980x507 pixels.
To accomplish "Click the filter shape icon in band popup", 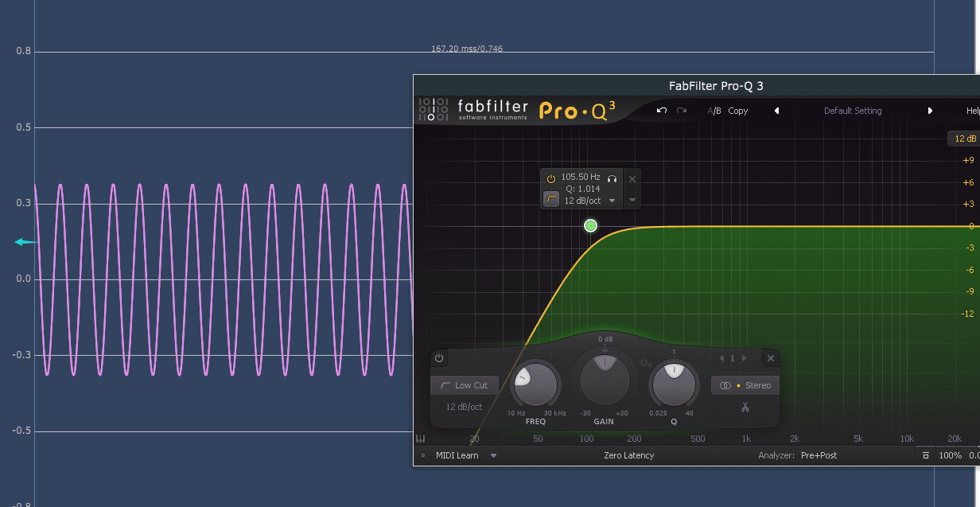I will point(551,199).
